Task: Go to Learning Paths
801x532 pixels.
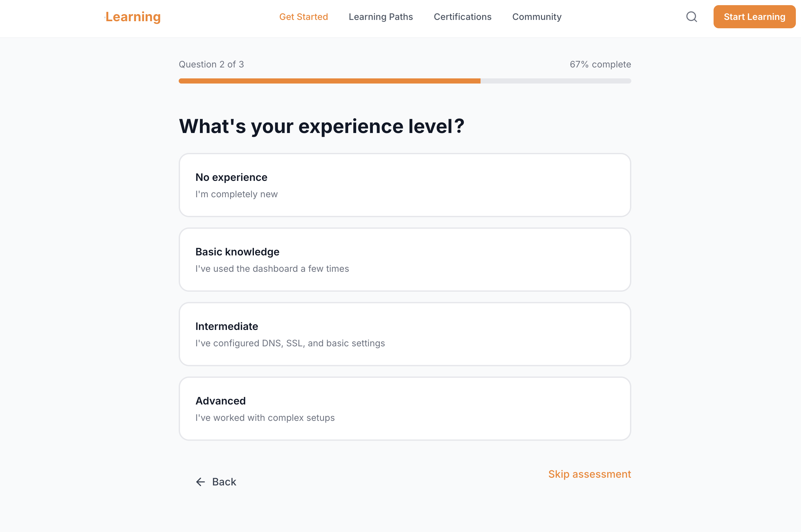Action: tap(381, 17)
